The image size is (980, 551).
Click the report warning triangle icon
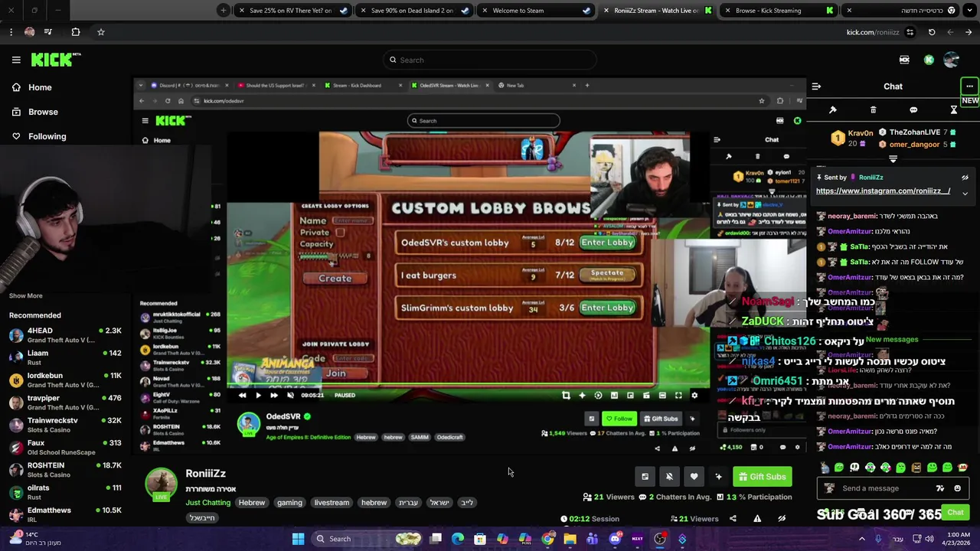[x=757, y=518]
